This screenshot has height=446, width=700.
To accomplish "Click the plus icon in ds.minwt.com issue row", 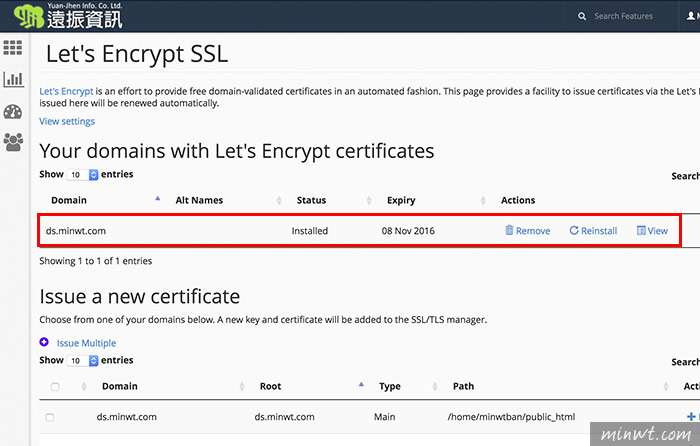I will click(x=691, y=417).
